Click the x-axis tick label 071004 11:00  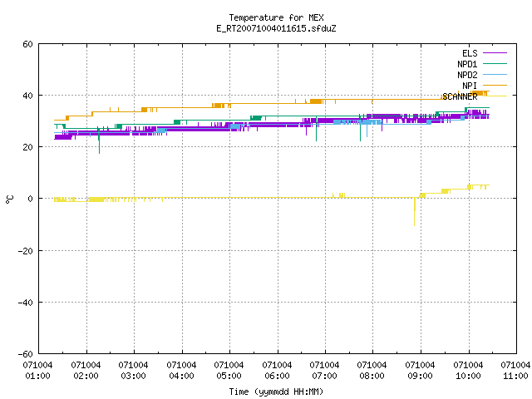(x=516, y=371)
